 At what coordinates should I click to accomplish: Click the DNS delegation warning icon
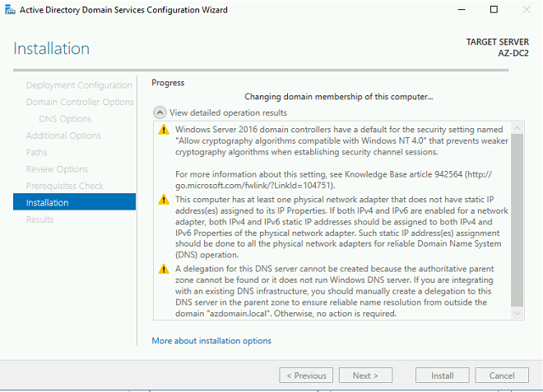point(164,269)
